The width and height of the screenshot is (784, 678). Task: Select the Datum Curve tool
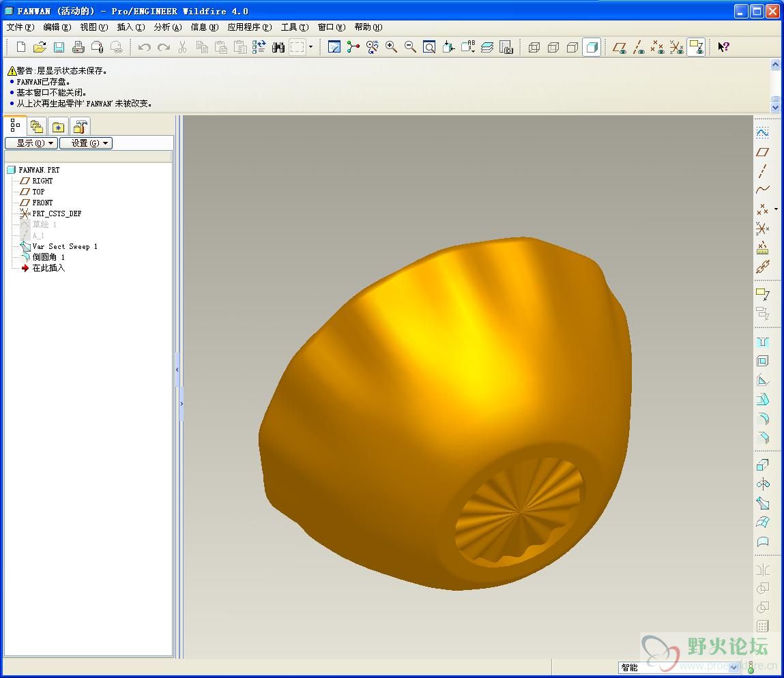(x=762, y=190)
